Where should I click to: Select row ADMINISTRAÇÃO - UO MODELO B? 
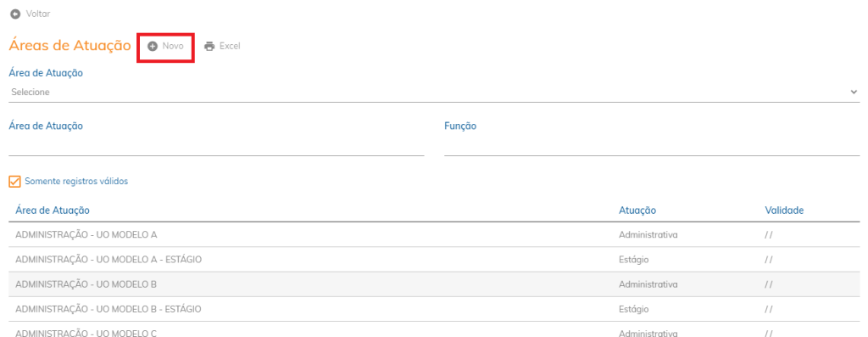tap(434, 284)
